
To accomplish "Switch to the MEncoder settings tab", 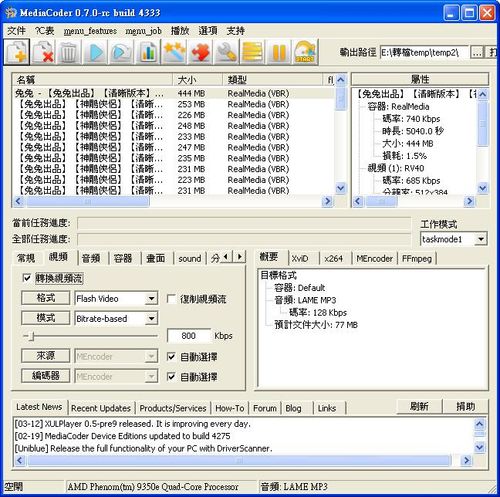I will click(374, 259).
